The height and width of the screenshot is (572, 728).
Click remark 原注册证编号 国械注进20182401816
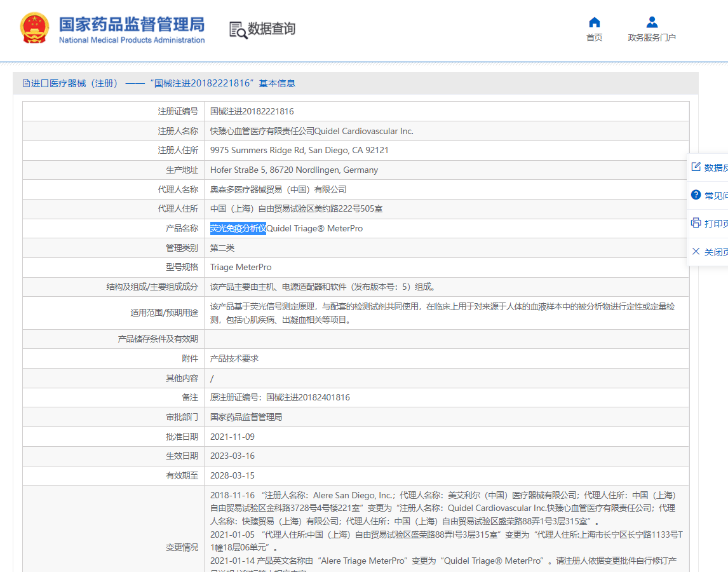tap(280, 398)
